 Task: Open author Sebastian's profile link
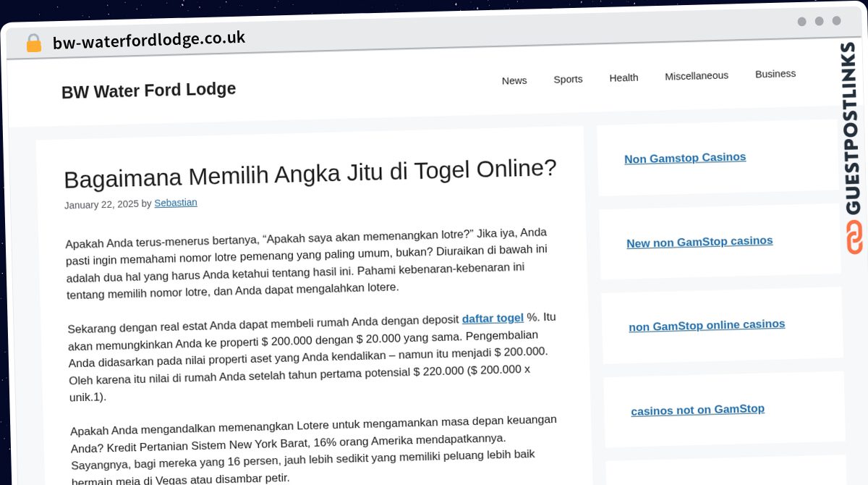176,203
